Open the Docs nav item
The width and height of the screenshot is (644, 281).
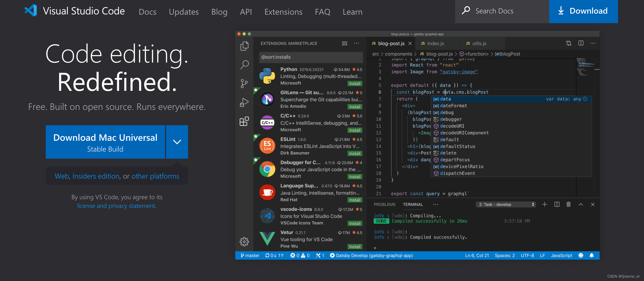[148, 12]
